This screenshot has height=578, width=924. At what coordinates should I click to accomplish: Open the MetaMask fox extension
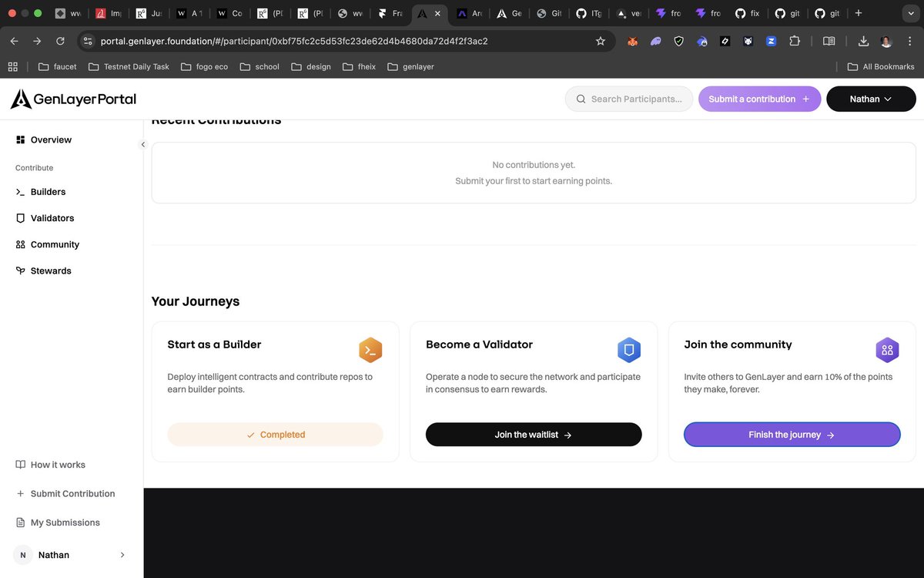click(x=632, y=41)
